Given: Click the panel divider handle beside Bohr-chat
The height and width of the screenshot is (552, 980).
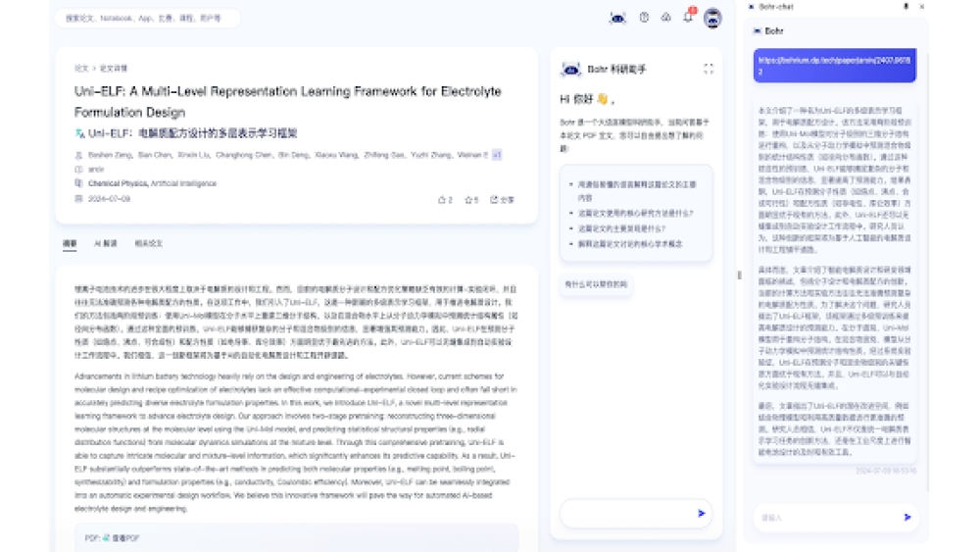Looking at the screenshot, I should [739, 275].
